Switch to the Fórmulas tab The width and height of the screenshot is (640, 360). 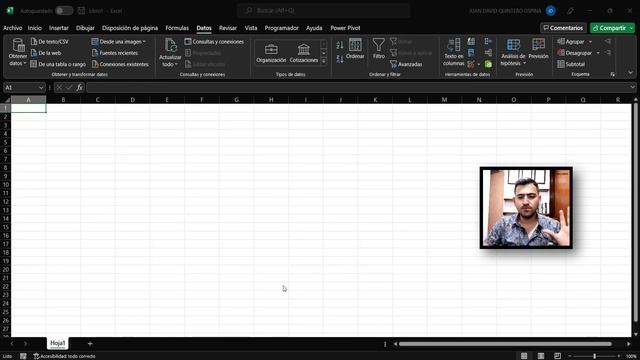click(x=177, y=28)
